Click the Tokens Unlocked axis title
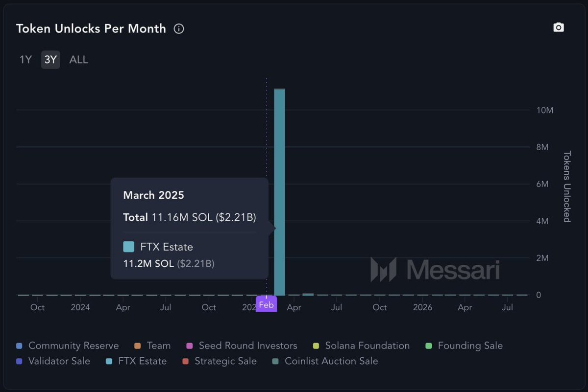The width and height of the screenshot is (588, 392). click(x=566, y=186)
